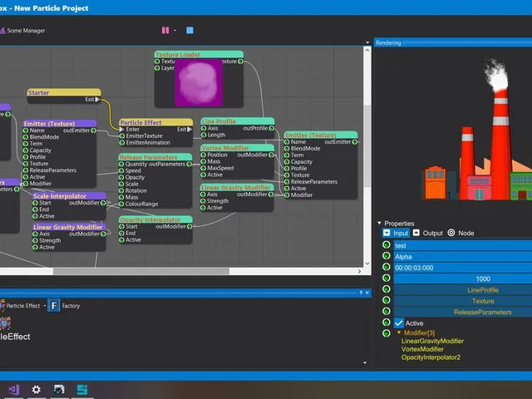Image resolution: width=532 pixels, height=399 pixels.
Task: Click the LineProfile property link
Action: click(483, 290)
